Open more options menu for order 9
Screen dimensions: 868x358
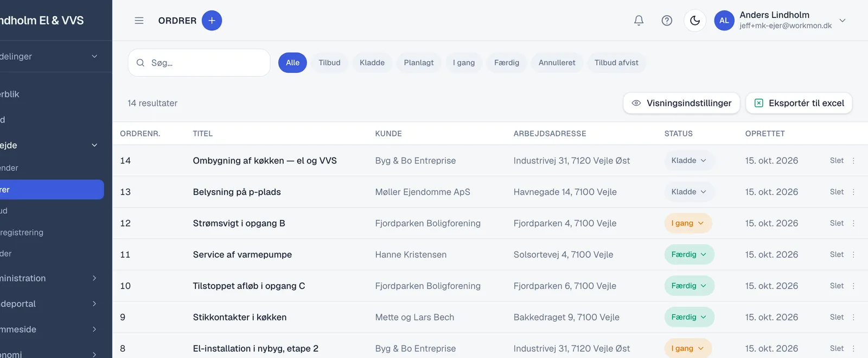pyautogui.click(x=853, y=317)
